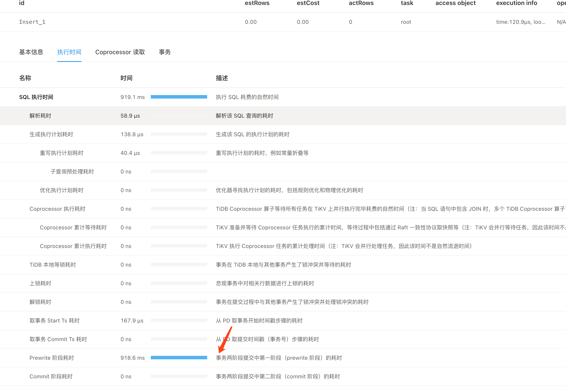Click the 918.6 ms time value
The image size is (566, 392).
point(133,358)
